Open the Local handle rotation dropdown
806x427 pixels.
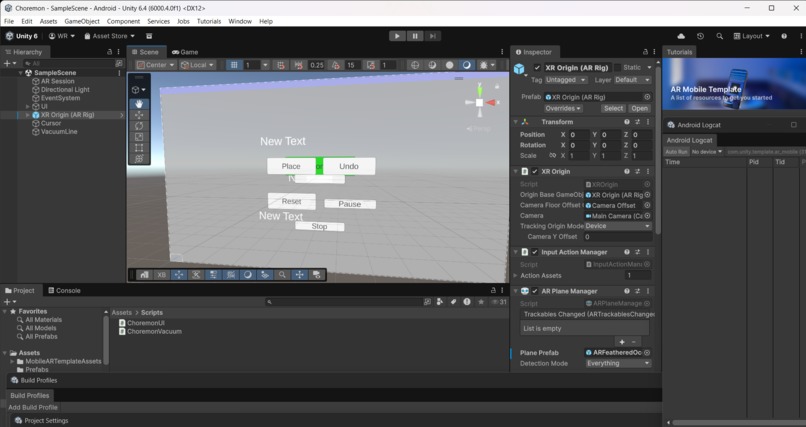tap(197, 65)
